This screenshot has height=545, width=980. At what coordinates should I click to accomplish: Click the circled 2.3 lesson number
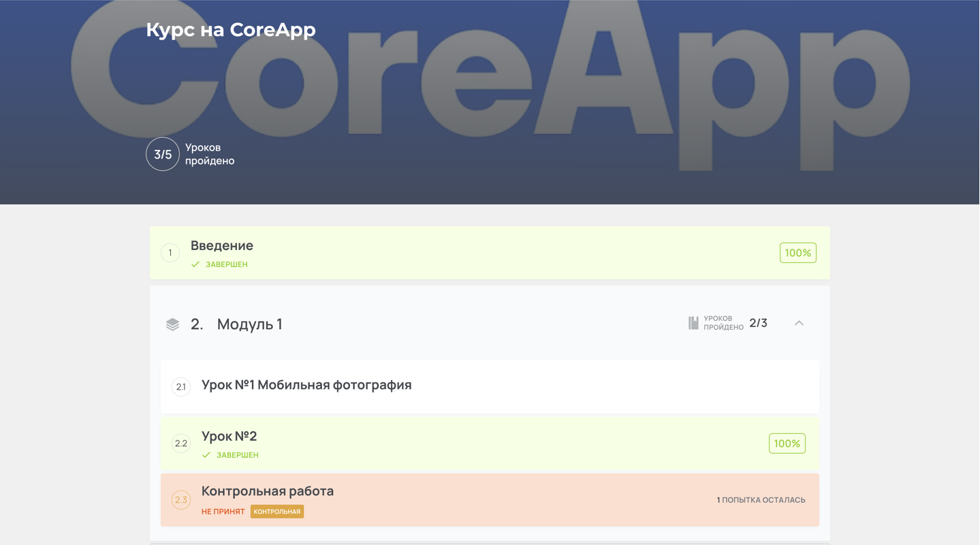pyautogui.click(x=181, y=500)
